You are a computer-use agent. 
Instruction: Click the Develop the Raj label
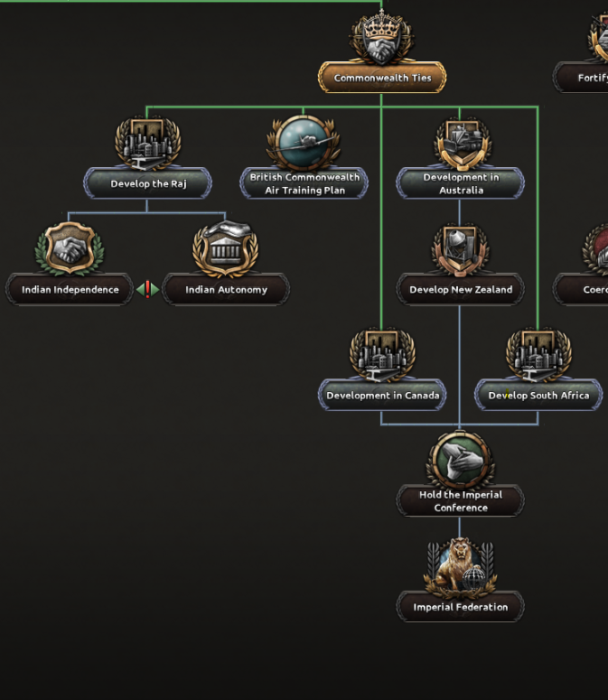coord(148,183)
